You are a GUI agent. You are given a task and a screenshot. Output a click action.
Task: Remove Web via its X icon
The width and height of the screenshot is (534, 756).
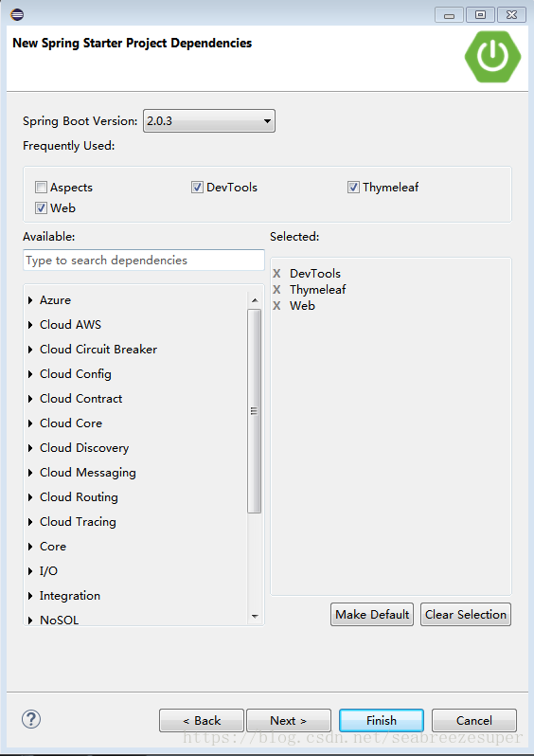coord(276,306)
